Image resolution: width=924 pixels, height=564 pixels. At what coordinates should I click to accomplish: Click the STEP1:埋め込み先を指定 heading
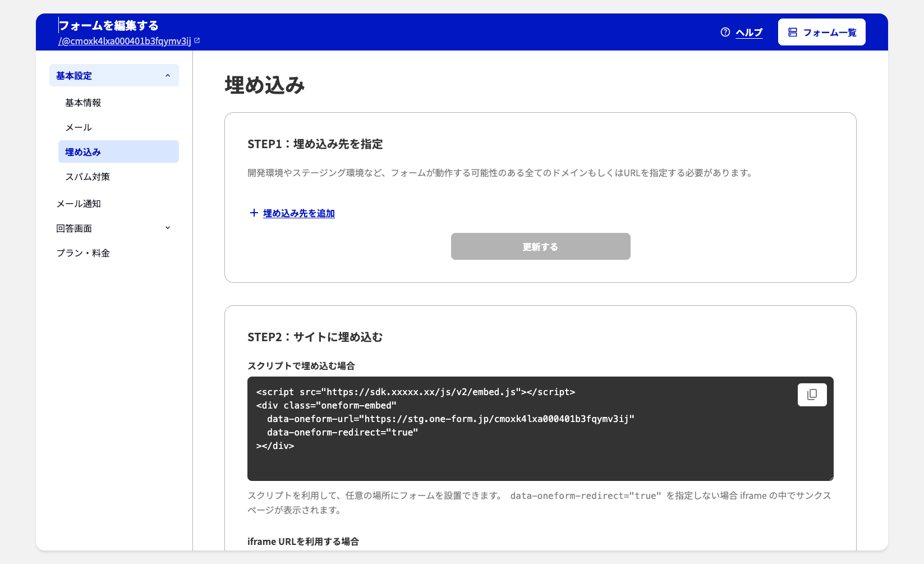(315, 144)
